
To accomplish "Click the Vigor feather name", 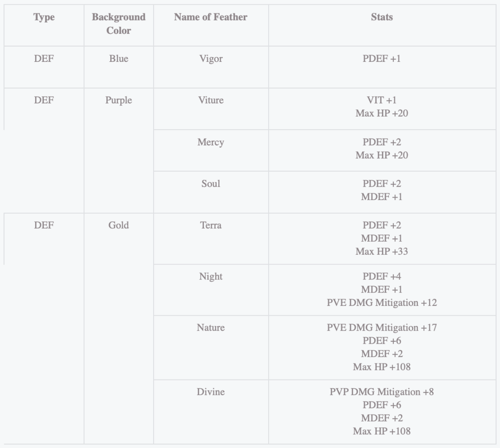I will pos(211,59).
